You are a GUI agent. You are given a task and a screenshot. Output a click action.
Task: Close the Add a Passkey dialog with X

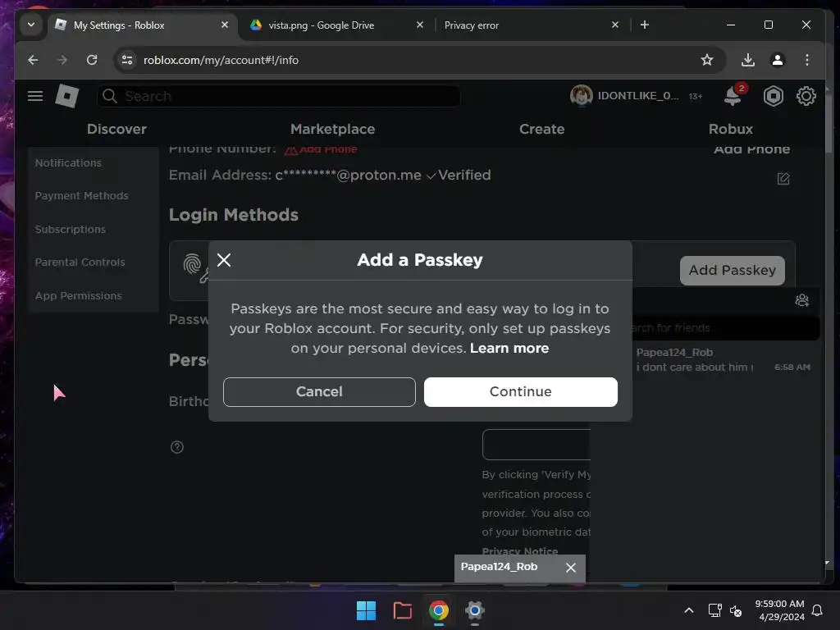224,260
